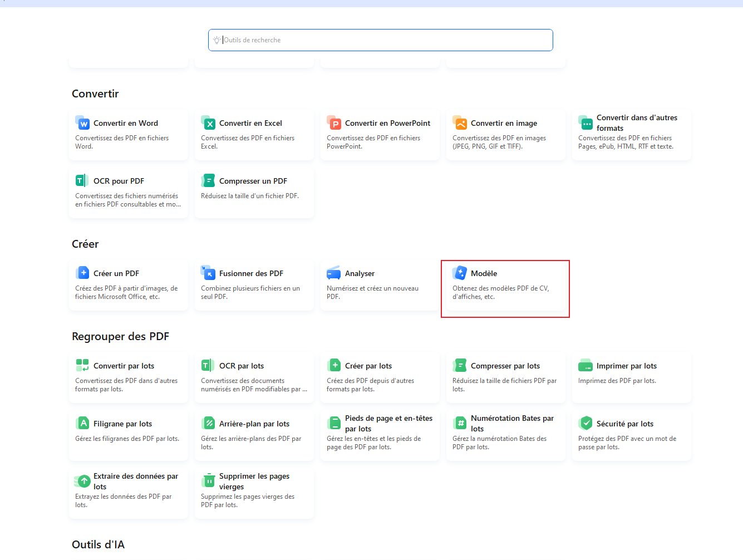Click the Sécurité par lots shield icon
The image size is (743, 560).
[x=585, y=423]
